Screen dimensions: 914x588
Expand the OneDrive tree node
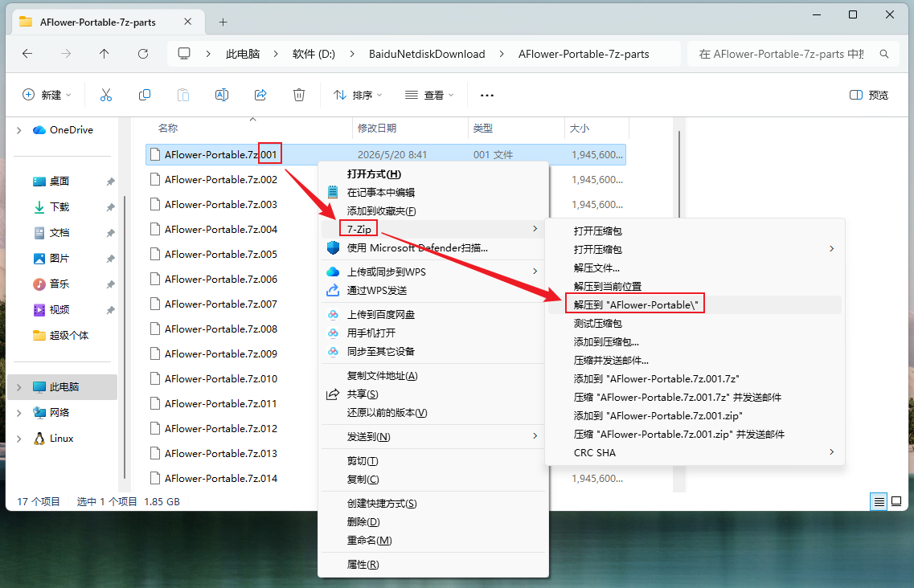[x=18, y=130]
